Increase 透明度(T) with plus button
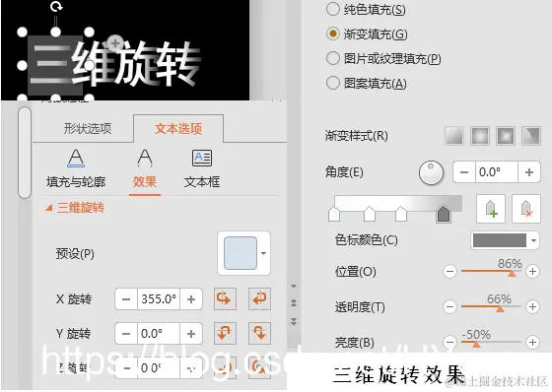Viewport: 552px width, 392px height. [532, 307]
